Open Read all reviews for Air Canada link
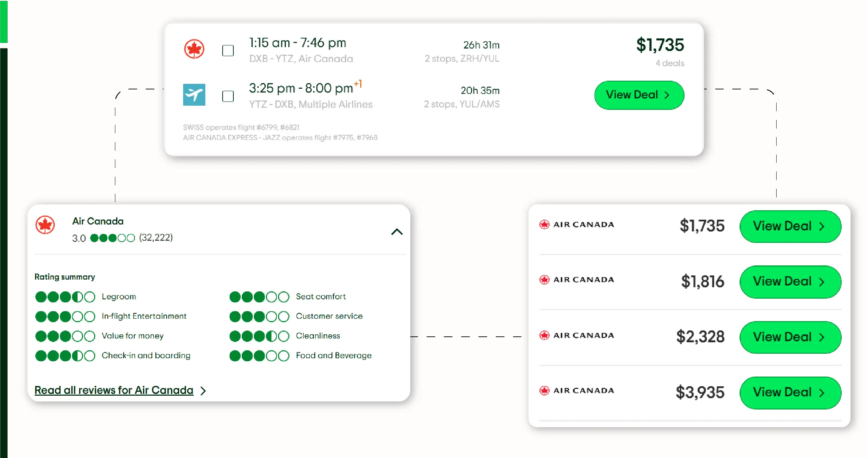868x458 pixels. coord(114,390)
